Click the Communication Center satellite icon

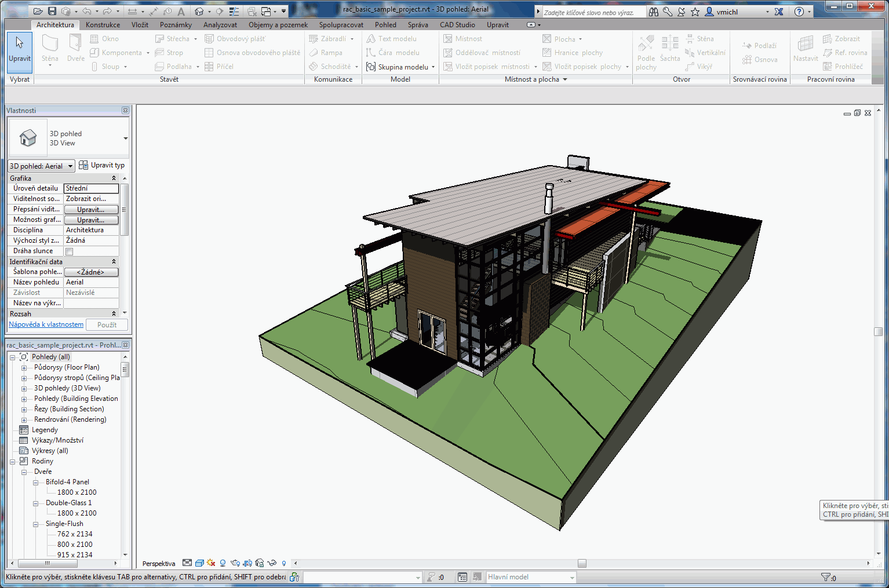coord(681,12)
